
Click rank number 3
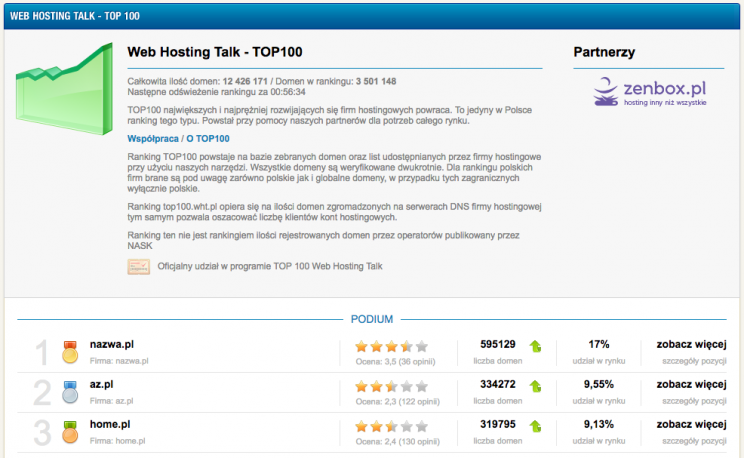click(x=42, y=432)
